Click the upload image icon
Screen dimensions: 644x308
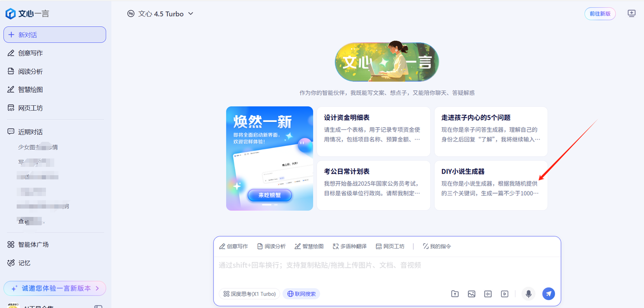point(471,294)
